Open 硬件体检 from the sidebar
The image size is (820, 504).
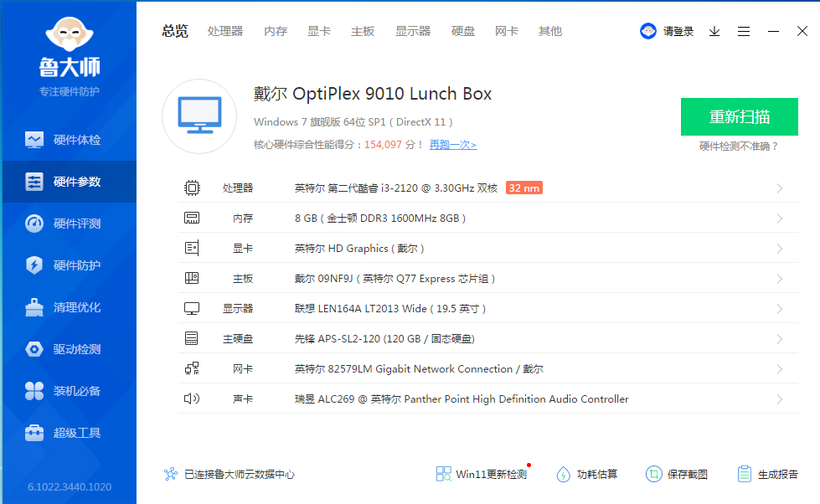coord(69,140)
